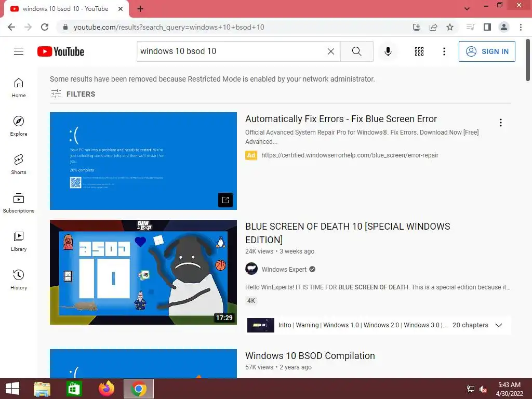Open YouTube settings three-dot menu

pyautogui.click(x=444, y=51)
